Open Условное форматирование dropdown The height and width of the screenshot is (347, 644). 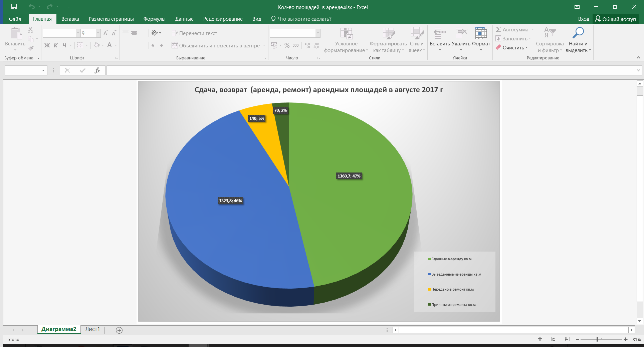(346, 40)
